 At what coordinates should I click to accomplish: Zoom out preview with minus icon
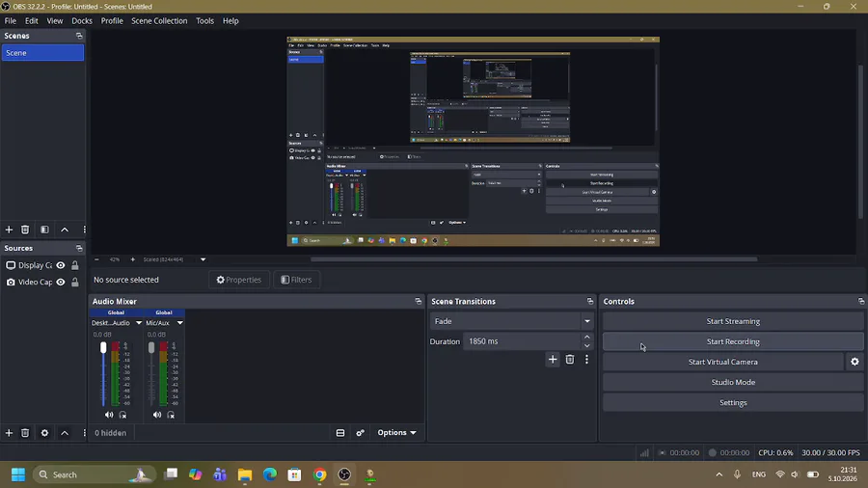pyautogui.click(x=96, y=259)
